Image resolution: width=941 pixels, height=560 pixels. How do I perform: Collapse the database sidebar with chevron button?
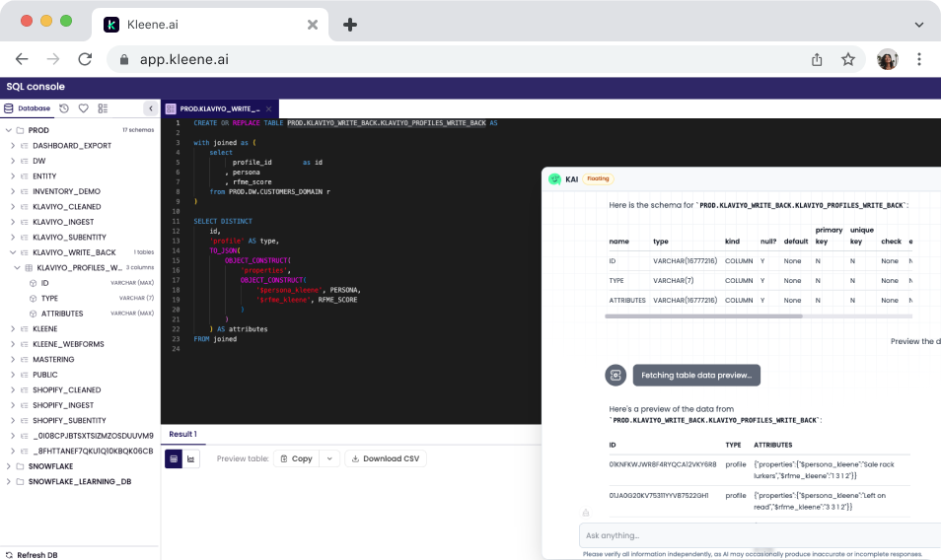(x=151, y=108)
